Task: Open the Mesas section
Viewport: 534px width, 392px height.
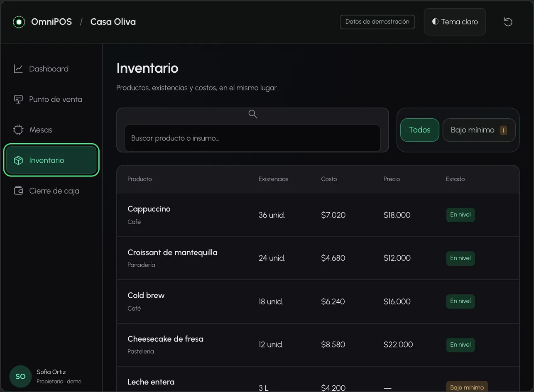Action: tap(51, 130)
